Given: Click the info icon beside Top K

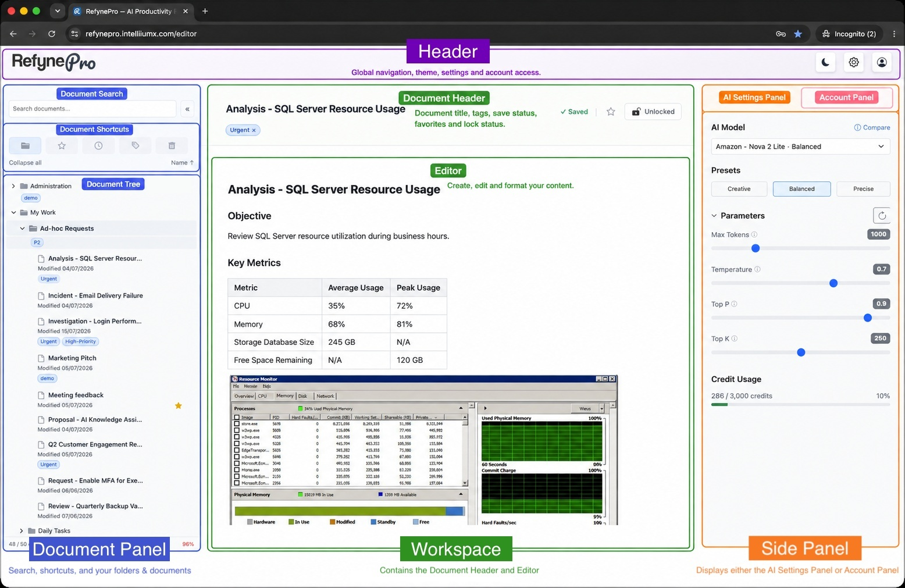Looking at the screenshot, I should pos(735,338).
